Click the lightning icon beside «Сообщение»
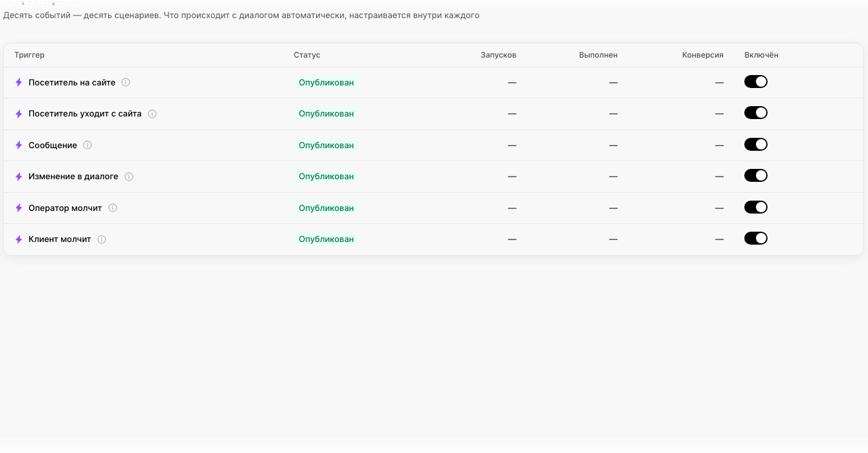Image resolution: width=868 pixels, height=453 pixels. coord(19,146)
